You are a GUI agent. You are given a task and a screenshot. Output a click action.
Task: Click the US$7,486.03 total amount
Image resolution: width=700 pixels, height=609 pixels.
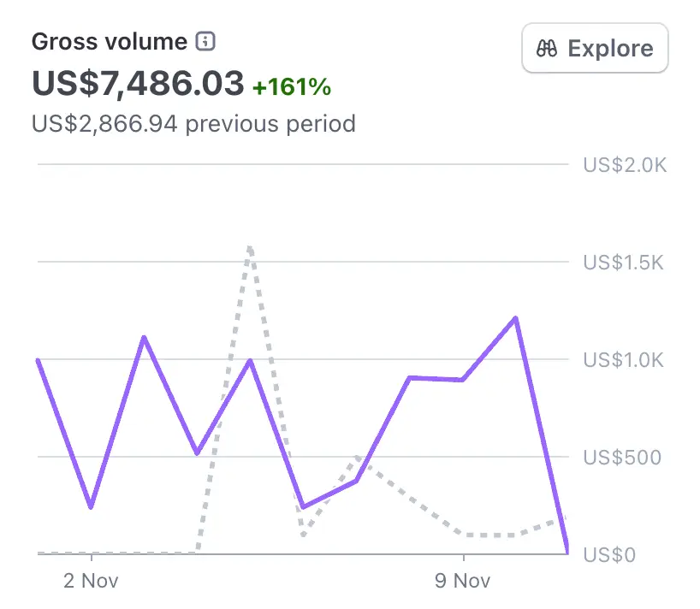138,84
